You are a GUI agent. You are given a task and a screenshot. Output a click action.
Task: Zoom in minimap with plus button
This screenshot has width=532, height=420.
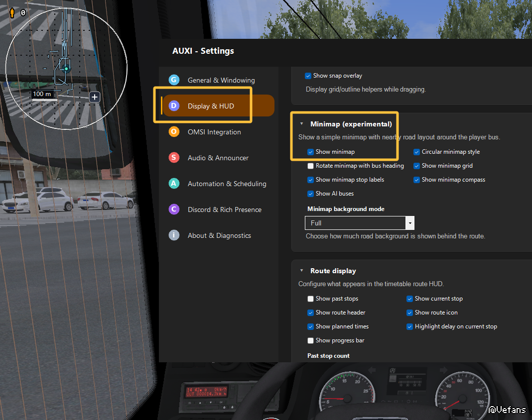[95, 98]
